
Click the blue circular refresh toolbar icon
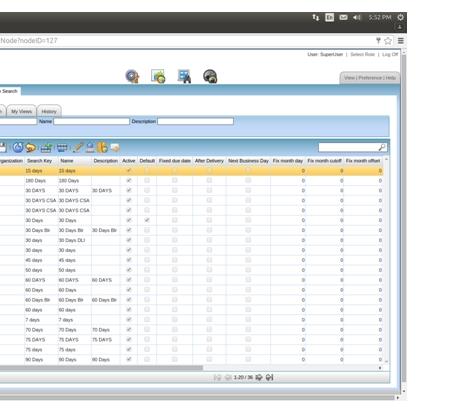[x=18, y=147]
